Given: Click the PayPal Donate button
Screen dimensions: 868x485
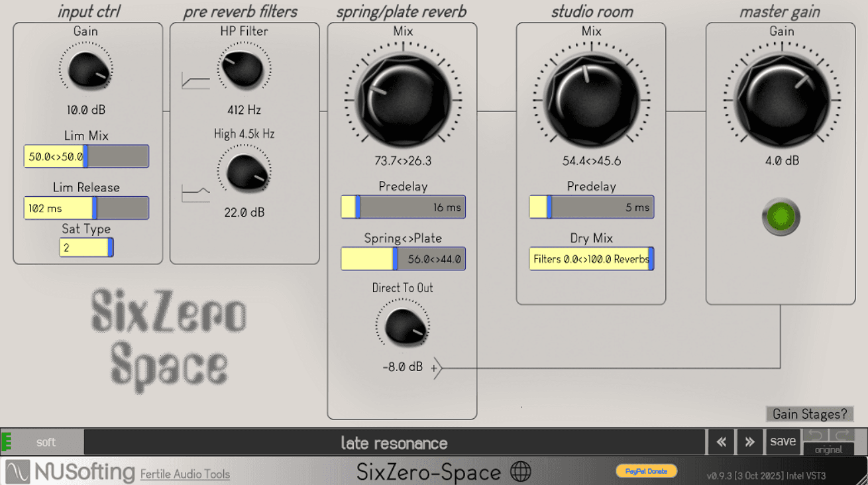Looking at the screenshot, I should (646, 471).
